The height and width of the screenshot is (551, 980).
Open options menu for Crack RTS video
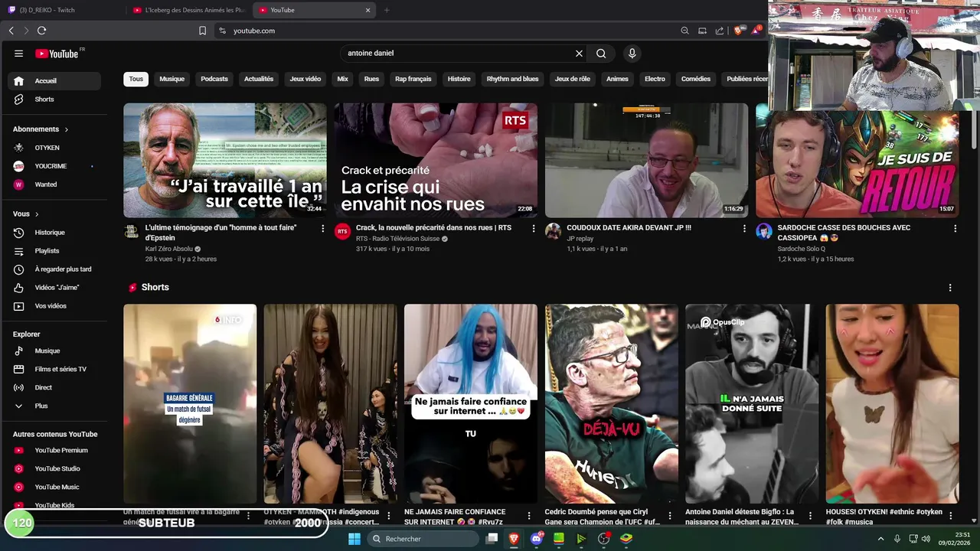533,229
